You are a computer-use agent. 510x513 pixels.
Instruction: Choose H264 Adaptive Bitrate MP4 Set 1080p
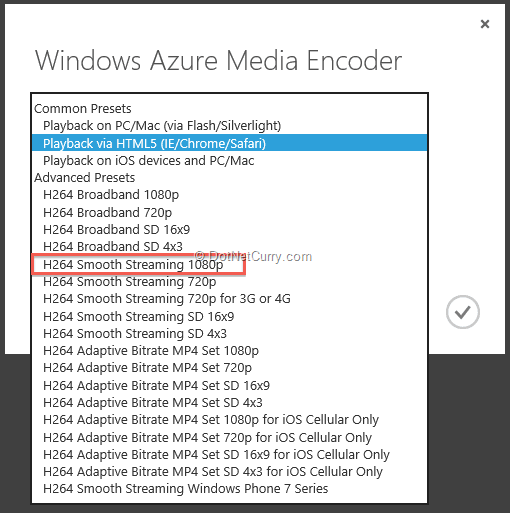[x=229, y=351]
